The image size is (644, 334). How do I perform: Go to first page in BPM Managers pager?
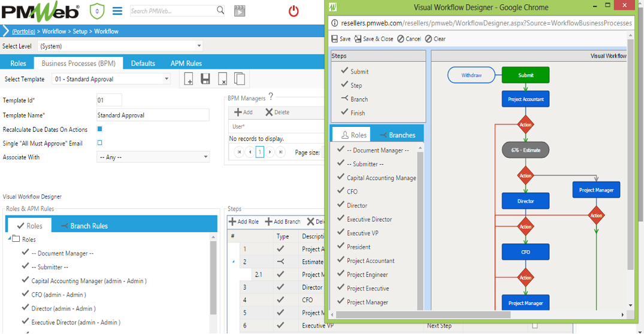click(x=239, y=152)
